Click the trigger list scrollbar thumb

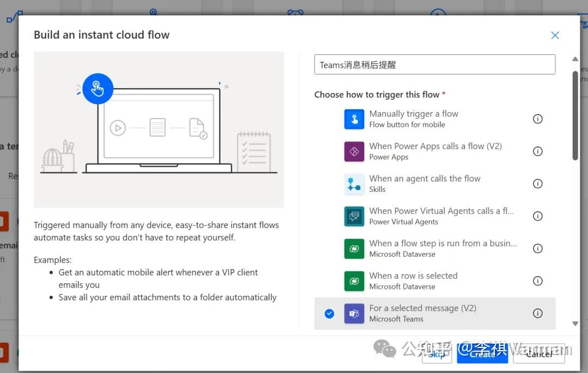[575, 116]
